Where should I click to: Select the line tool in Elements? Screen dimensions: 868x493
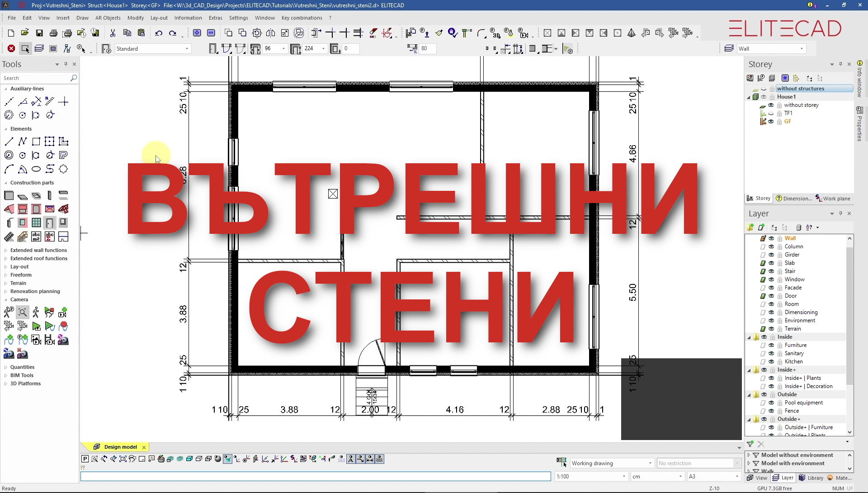point(9,142)
